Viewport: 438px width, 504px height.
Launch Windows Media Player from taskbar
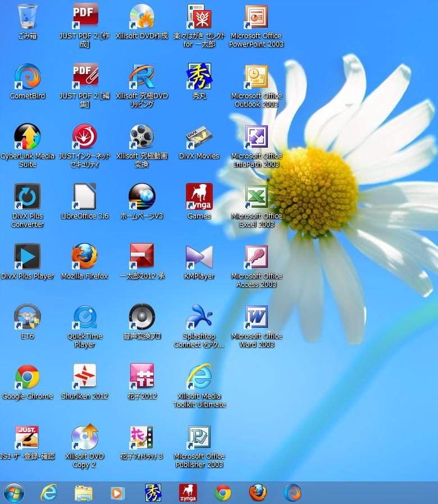(118, 493)
